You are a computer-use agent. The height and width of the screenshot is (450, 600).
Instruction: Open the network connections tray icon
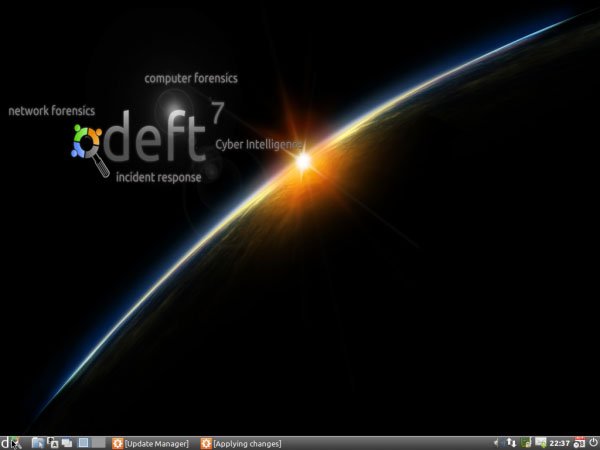[511, 443]
